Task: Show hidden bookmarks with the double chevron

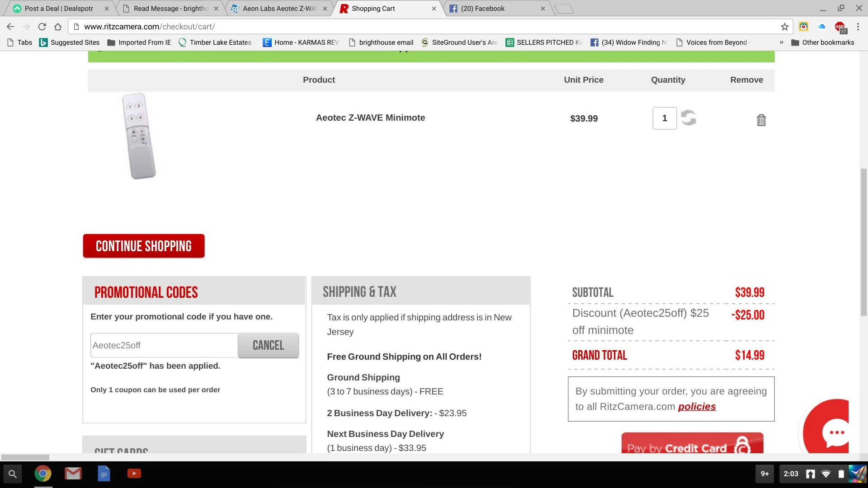Action: click(781, 42)
